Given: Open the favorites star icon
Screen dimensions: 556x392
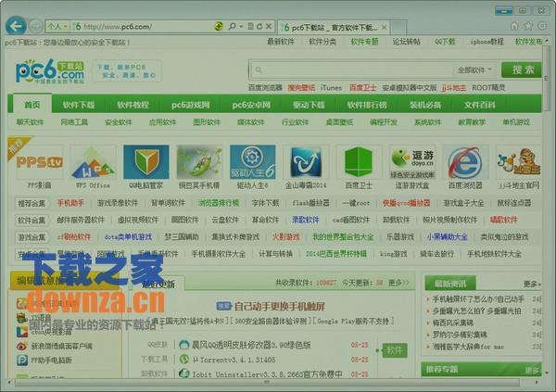Looking at the screenshot, I should (528, 26).
